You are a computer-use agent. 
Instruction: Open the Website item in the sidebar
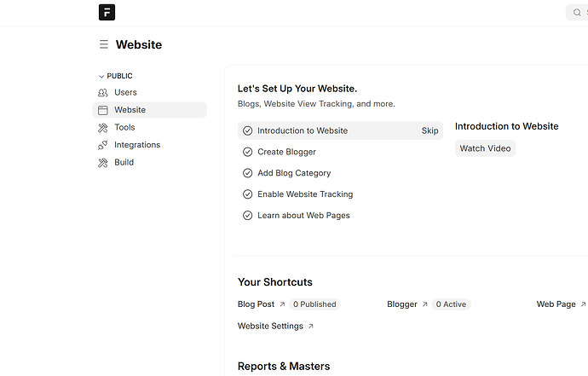pyautogui.click(x=130, y=110)
